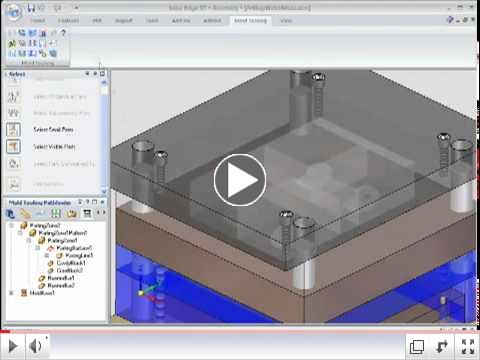Click the greyed icon above Select Small Parts
The image size is (480, 360).
point(13,113)
